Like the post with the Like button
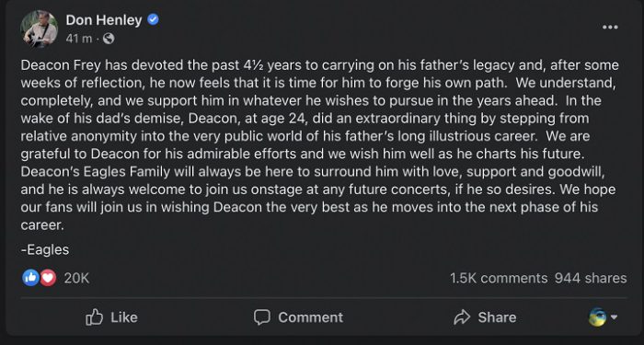The image size is (644, 345). [111, 317]
